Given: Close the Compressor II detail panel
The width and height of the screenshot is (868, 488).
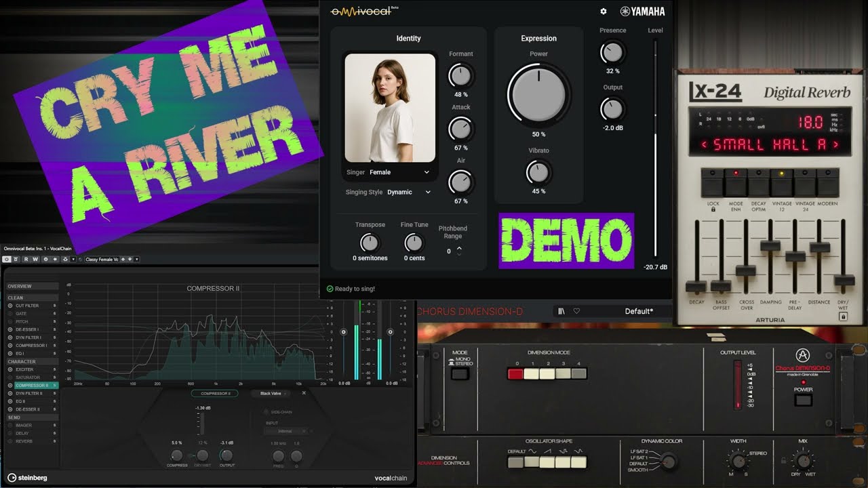Looking at the screenshot, I should 304,392.
